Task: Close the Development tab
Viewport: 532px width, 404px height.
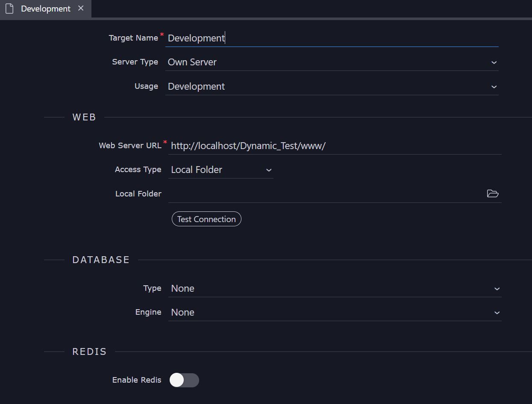Action: point(81,8)
